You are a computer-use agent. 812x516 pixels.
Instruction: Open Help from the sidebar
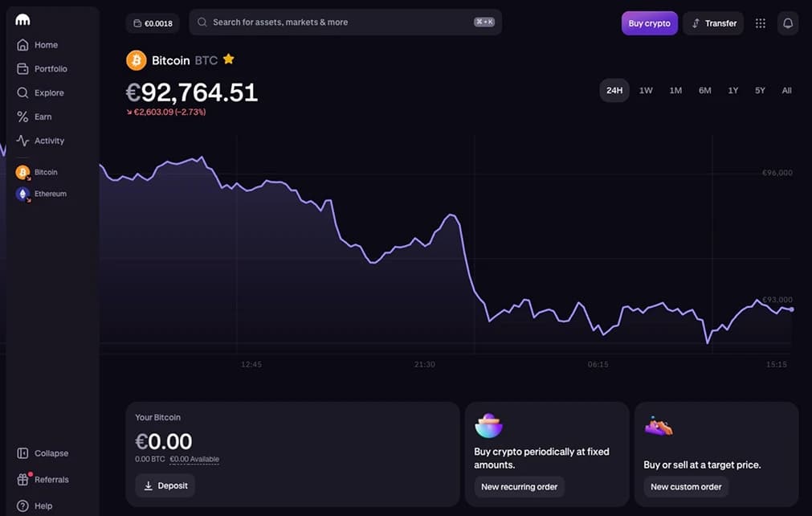pyautogui.click(x=35, y=506)
